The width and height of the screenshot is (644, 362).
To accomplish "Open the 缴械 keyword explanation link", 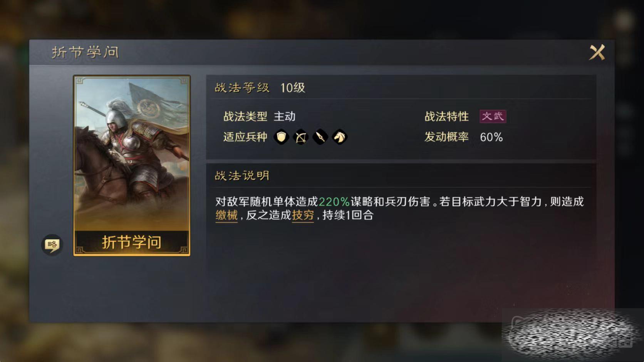I will point(226,215).
